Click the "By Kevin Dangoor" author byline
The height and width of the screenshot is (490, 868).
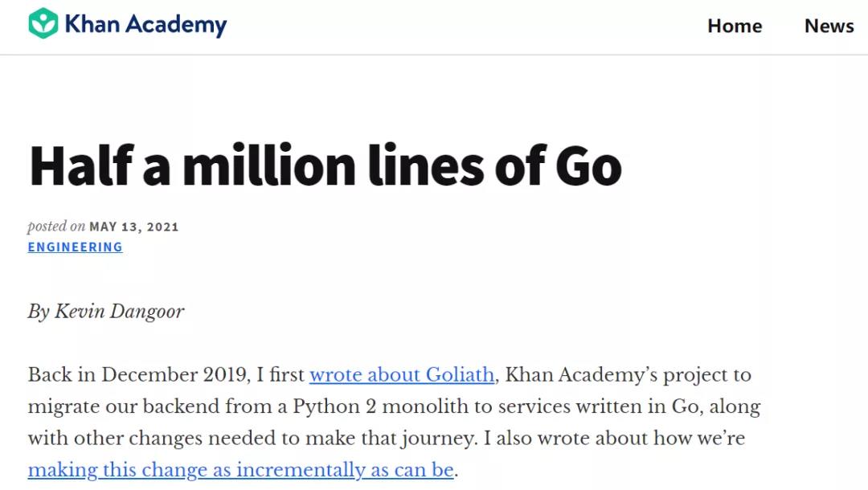106,311
